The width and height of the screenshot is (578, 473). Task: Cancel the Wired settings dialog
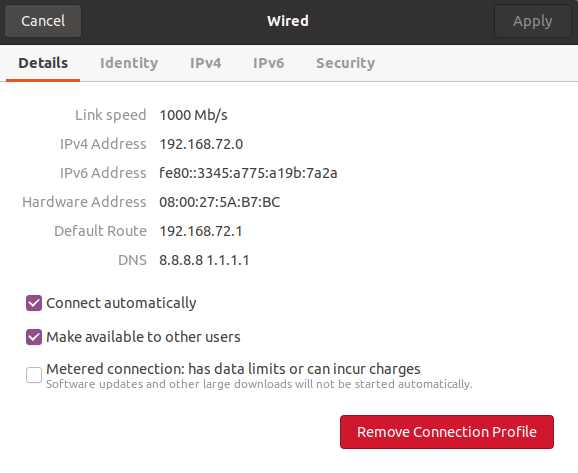(43, 21)
